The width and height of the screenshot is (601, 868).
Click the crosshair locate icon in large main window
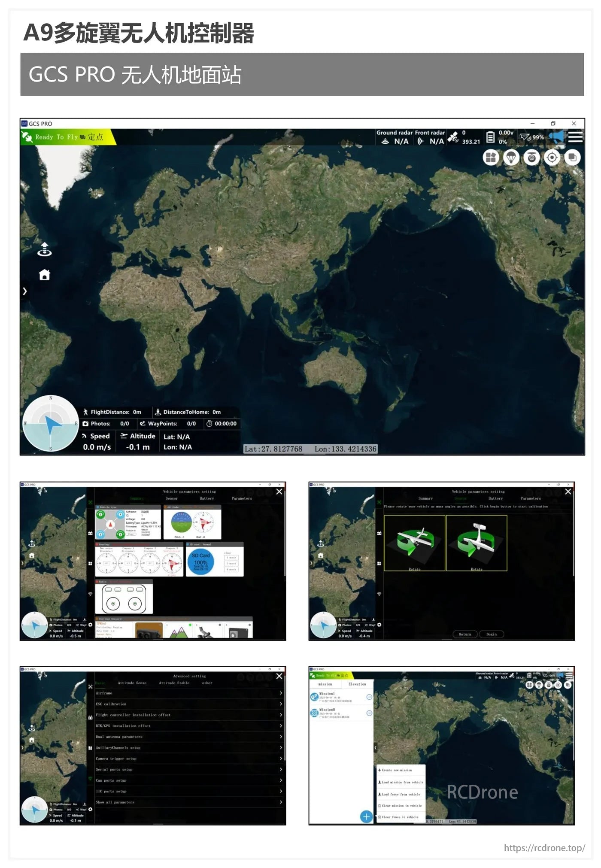[x=552, y=158]
